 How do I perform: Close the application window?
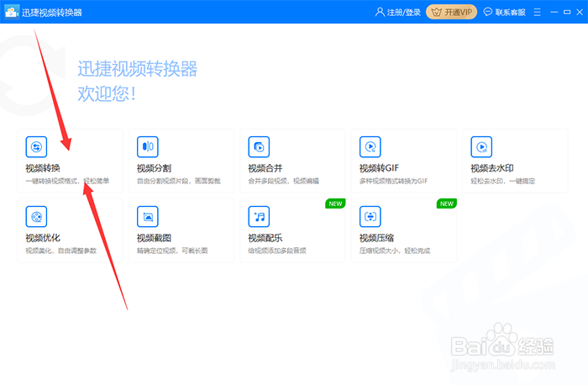pos(580,12)
